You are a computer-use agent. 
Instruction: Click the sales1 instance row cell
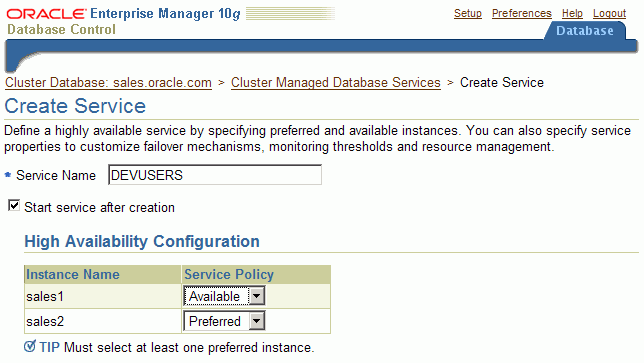103,296
